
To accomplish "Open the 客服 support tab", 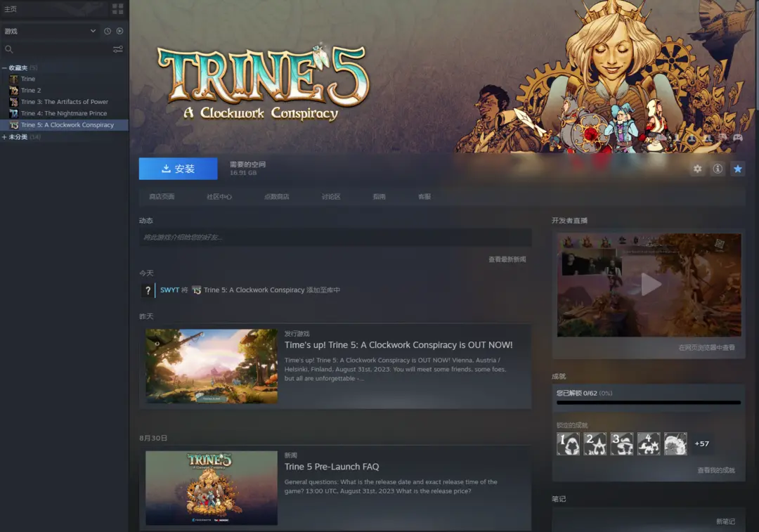I will point(424,197).
